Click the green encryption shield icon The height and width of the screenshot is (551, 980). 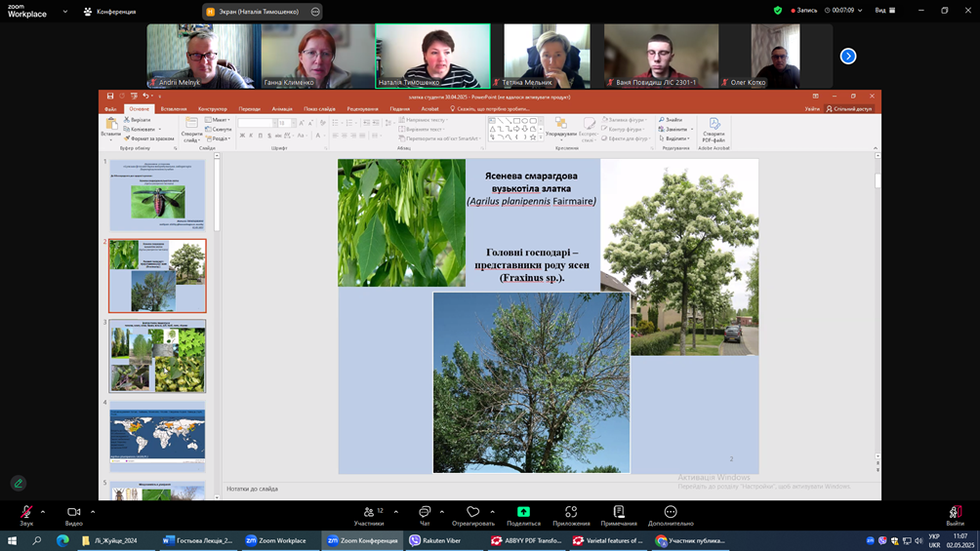coord(778,11)
